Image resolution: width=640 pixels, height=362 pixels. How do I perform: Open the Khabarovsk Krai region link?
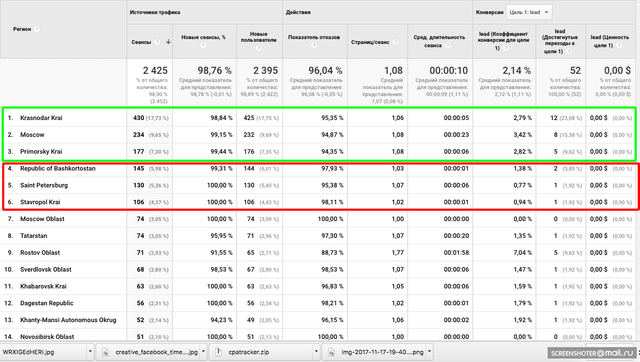click(43, 286)
